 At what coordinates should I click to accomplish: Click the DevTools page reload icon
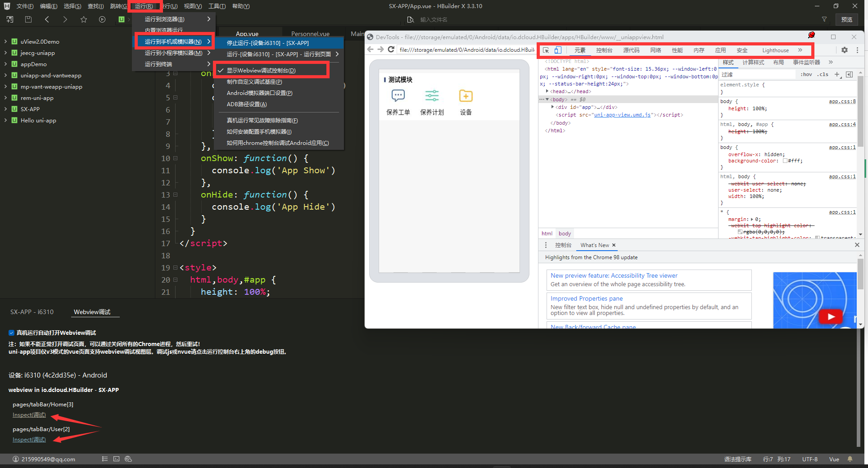pos(391,49)
